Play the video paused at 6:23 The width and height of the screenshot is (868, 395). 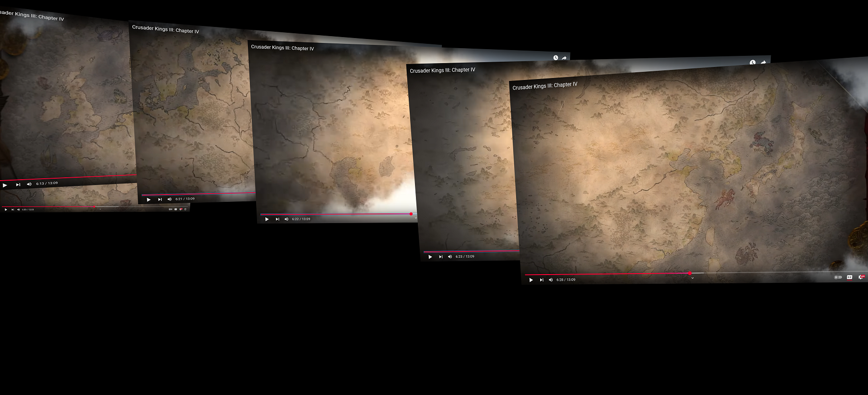430,257
